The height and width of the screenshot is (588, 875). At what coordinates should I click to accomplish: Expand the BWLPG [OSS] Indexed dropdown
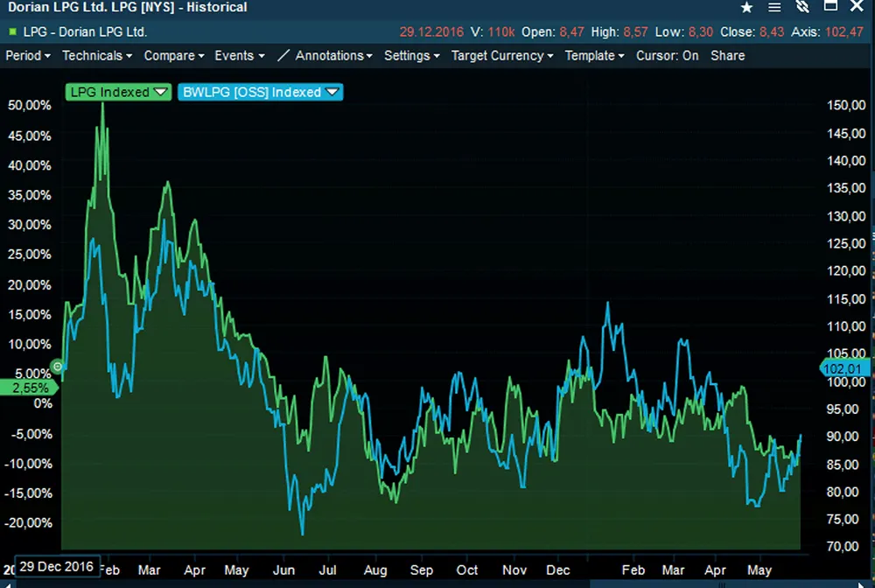[x=332, y=92]
